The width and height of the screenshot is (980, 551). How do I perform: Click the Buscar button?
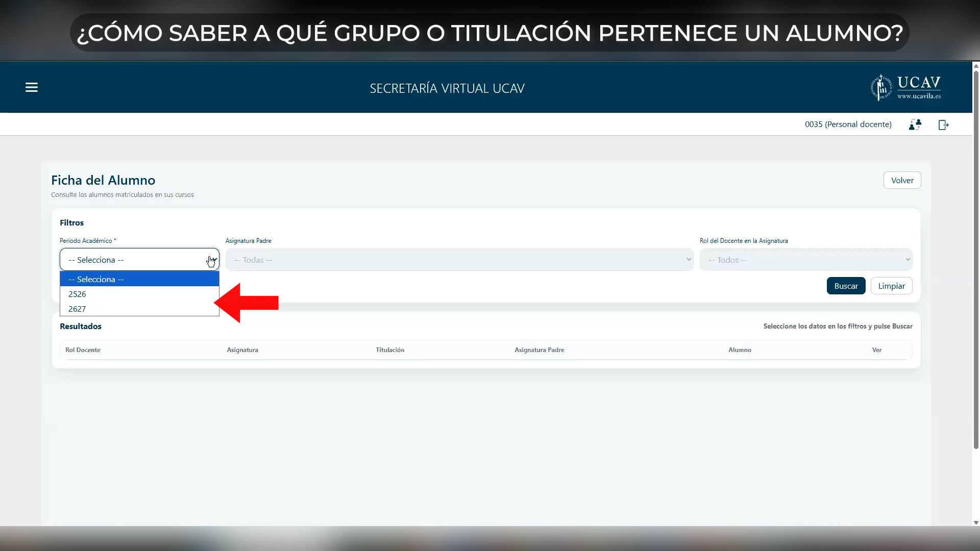[x=846, y=286]
